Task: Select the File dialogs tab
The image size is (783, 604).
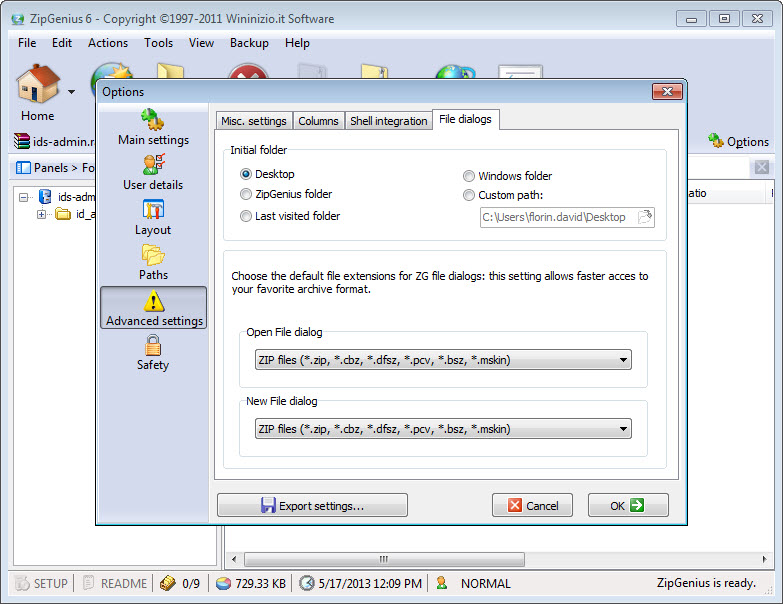Action: coord(465,119)
